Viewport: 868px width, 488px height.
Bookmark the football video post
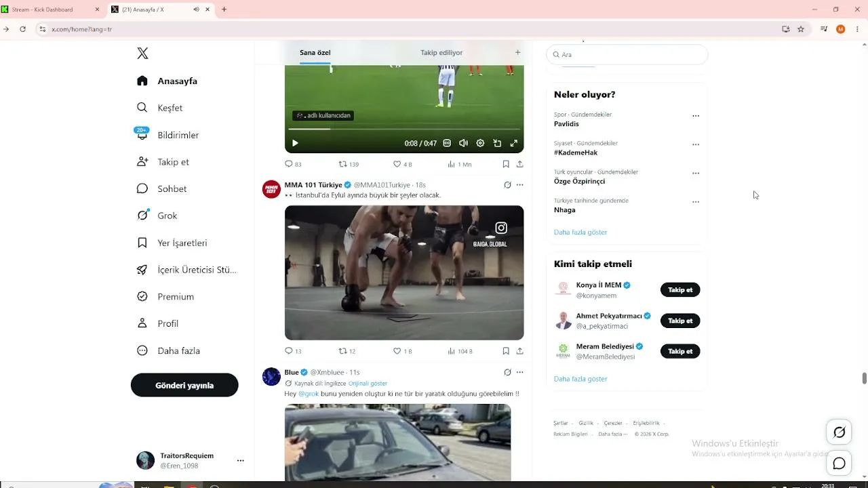[x=506, y=164]
